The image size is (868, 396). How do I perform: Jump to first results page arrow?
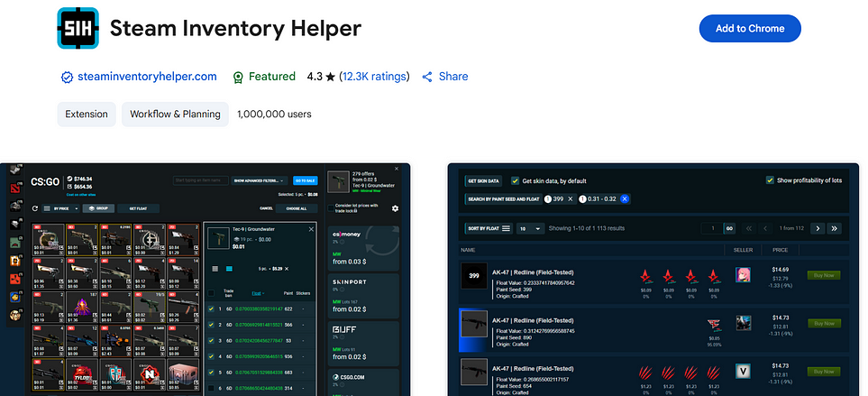pos(748,228)
